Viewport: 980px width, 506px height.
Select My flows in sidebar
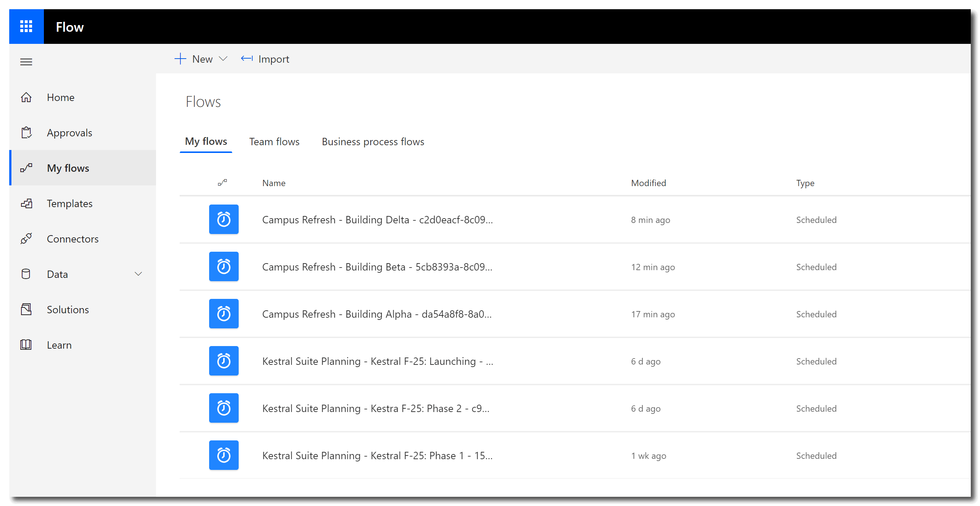[83, 168]
